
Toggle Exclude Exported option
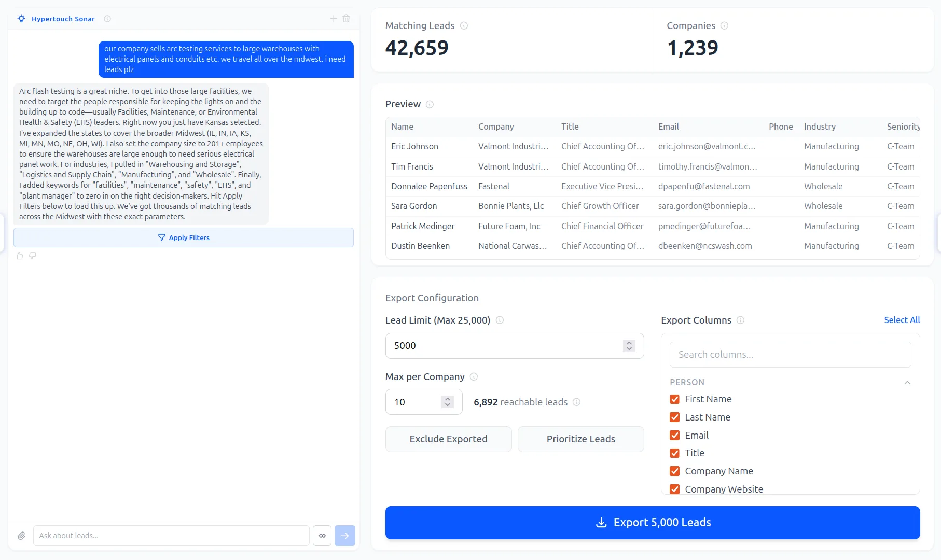pyautogui.click(x=448, y=439)
